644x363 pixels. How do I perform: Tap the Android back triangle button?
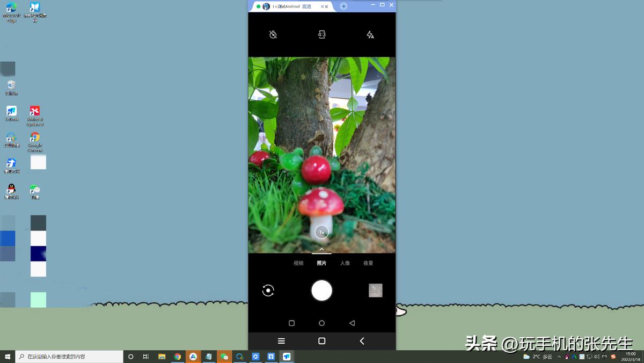pos(352,323)
